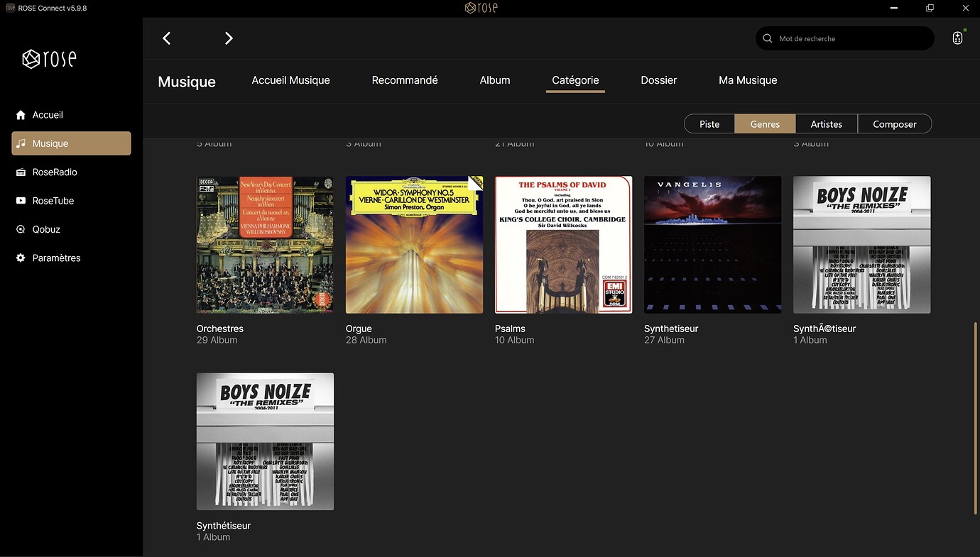Click the Paramètres gear icon
Viewport: 980px width, 557px height.
click(x=21, y=258)
